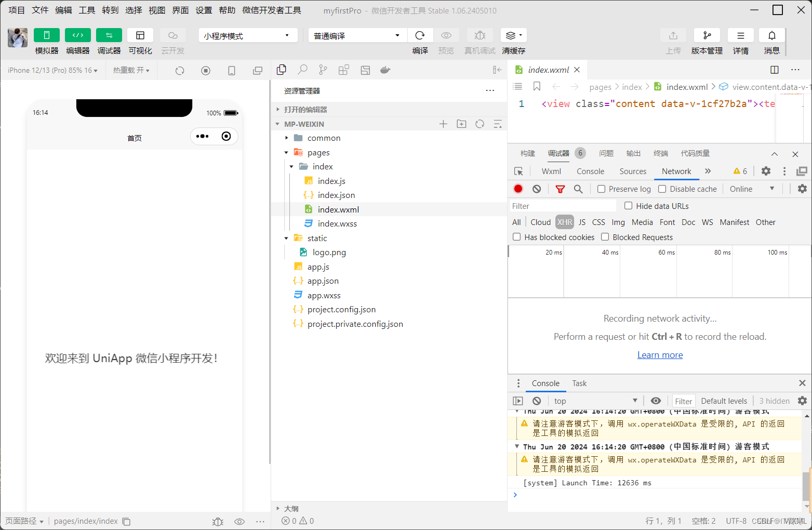Open the Docker whale icon
812x530 pixels.
point(385,70)
